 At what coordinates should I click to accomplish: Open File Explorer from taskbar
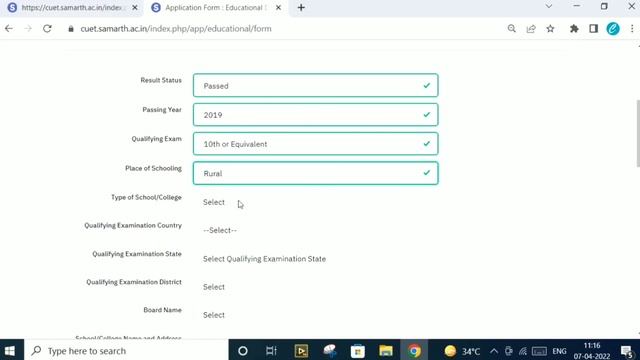coord(386,351)
